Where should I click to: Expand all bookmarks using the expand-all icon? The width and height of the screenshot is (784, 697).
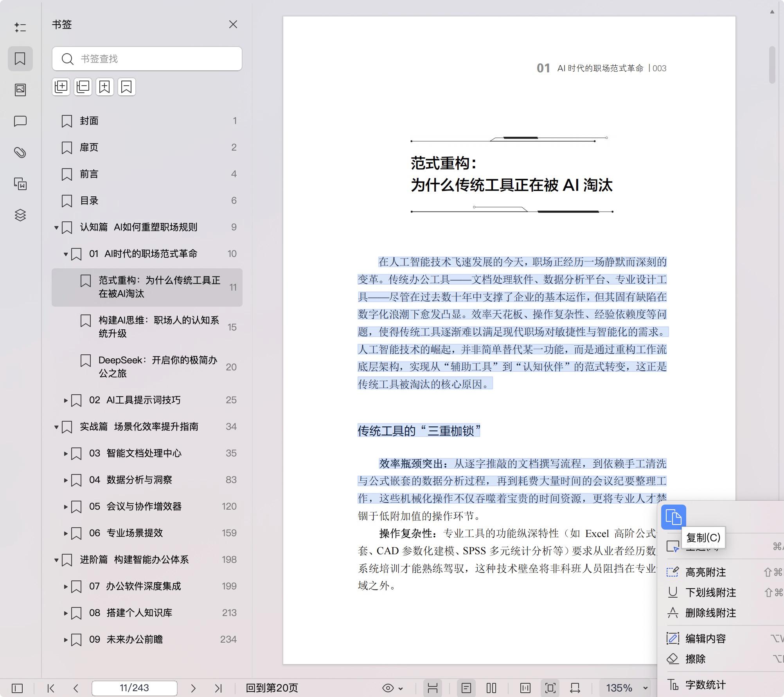click(x=61, y=87)
